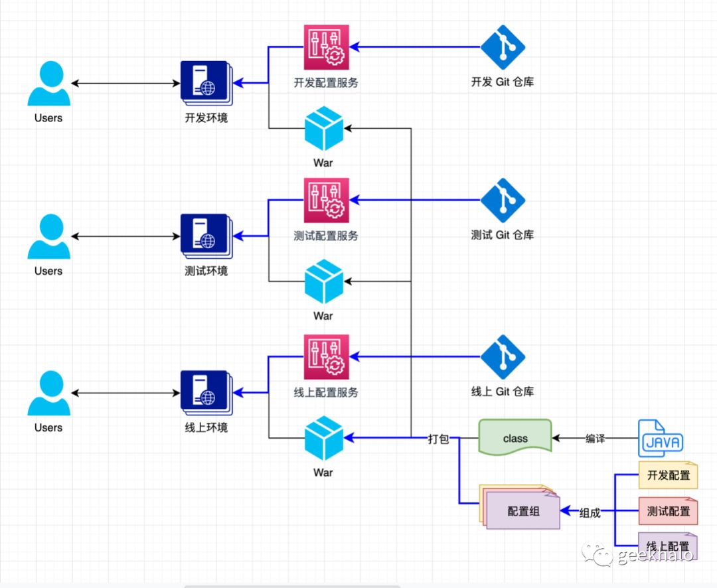This screenshot has height=588, width=717.
Task: Click the Users icon beside 开发环境
Action: pos(49,83)
